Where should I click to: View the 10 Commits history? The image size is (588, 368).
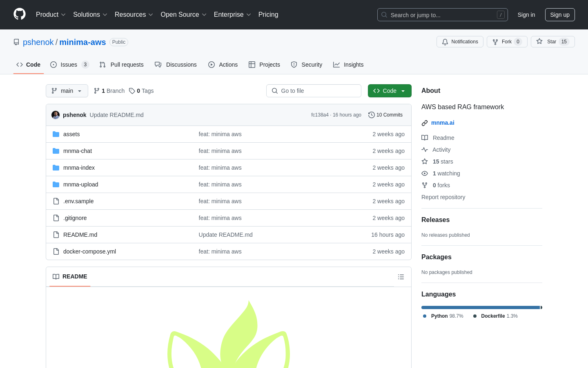pyautogui.click(x=385, y=115)
